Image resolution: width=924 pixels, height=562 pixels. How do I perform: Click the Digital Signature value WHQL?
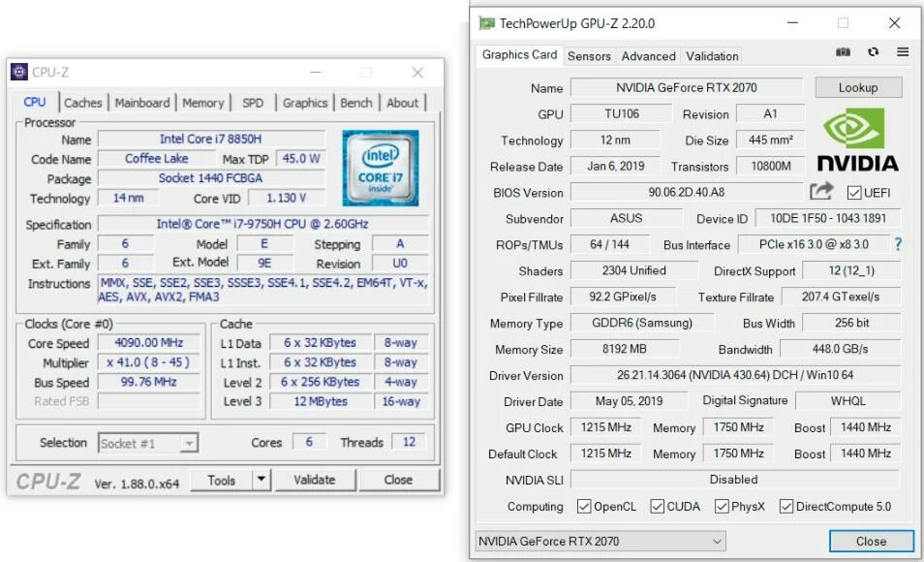click(x=848, y=401)
